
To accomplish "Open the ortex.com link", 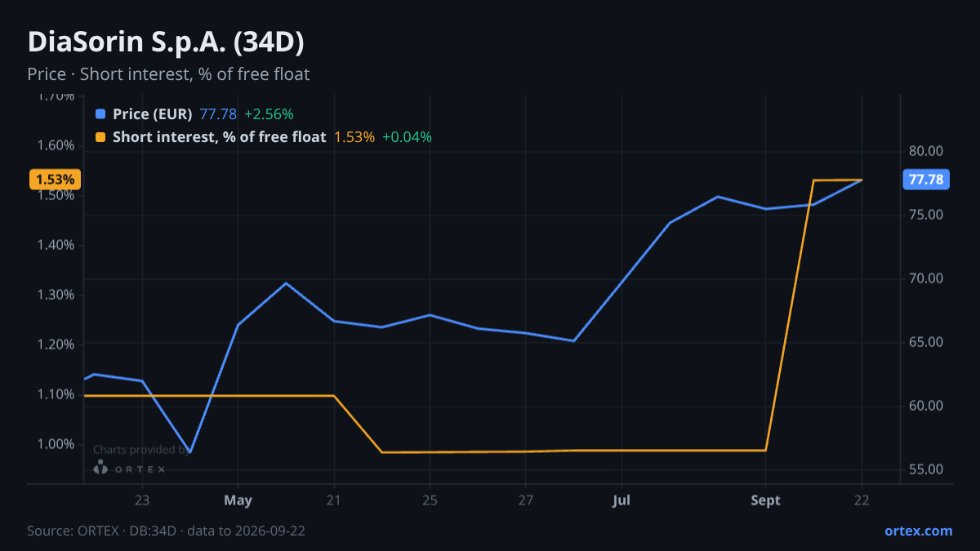I will [918, 531].
